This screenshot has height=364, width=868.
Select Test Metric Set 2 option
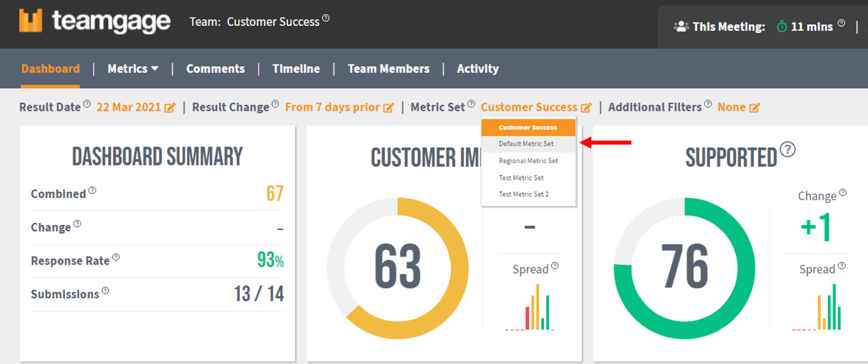click(529, 195)
